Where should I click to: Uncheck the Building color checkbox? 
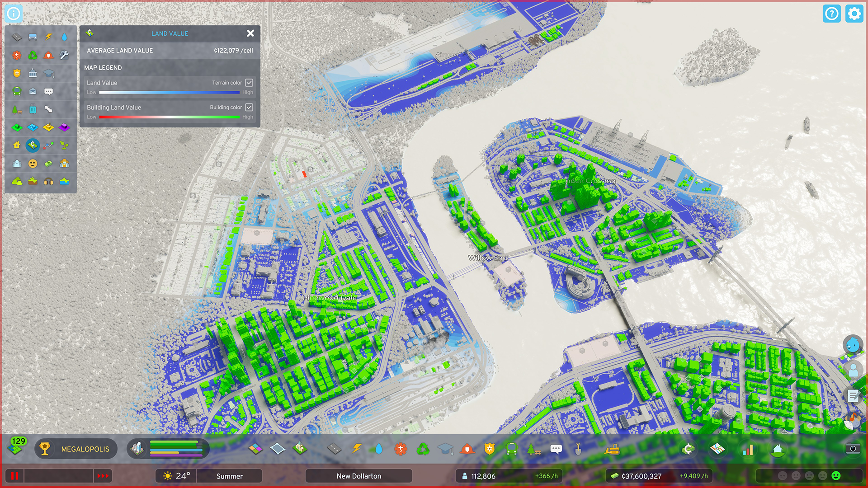click(x=249, y=108)
